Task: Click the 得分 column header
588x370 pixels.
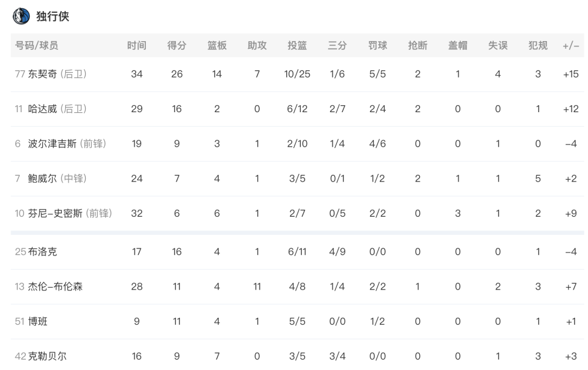Action: (176, 46)
